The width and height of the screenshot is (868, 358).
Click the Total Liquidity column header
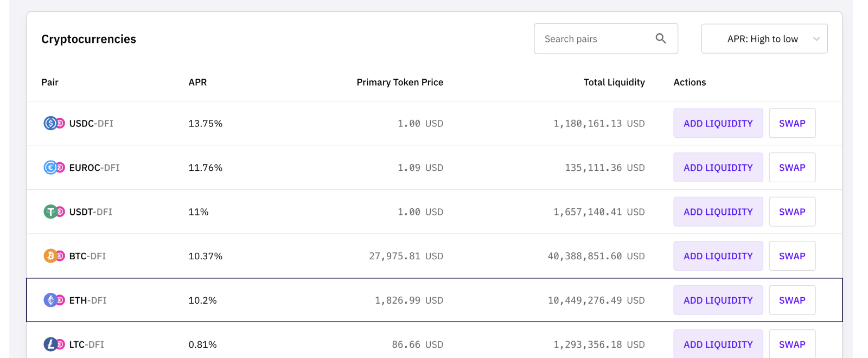tap(614, 82)
